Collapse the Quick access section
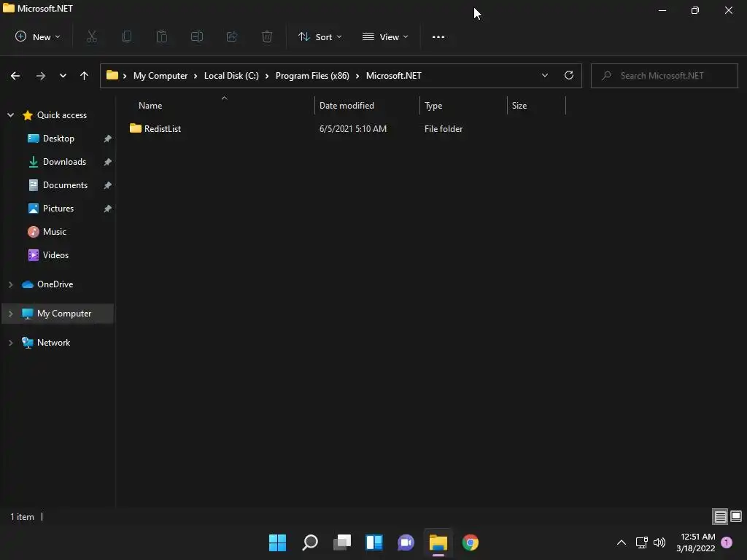 tap(10, 115)
